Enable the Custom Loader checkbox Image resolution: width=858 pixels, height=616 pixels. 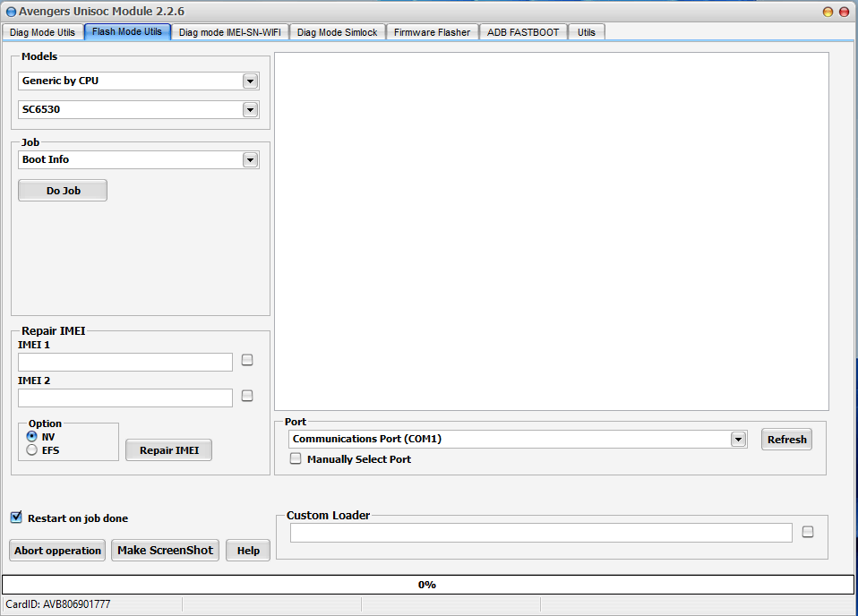click(808, 532)
